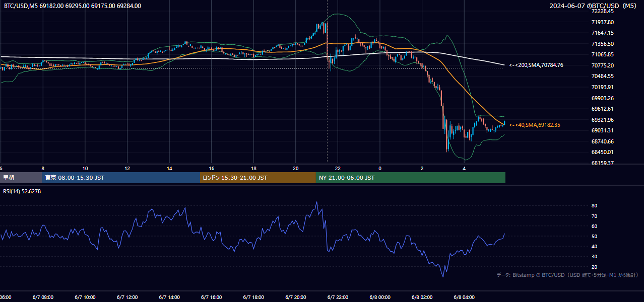The width and height of the screenshot is (644, 302).
Task: Click bottom time label 6/8 04:00
Action: 464,297
